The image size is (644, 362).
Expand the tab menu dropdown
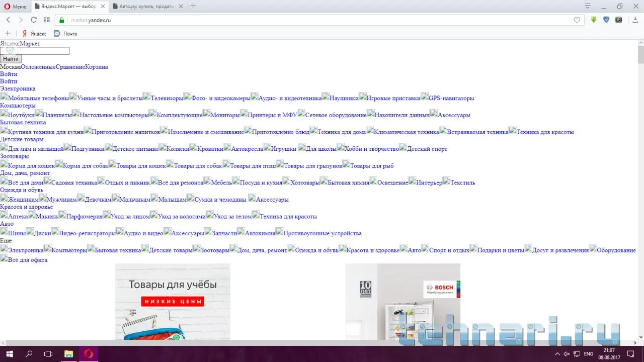[587, 6]
